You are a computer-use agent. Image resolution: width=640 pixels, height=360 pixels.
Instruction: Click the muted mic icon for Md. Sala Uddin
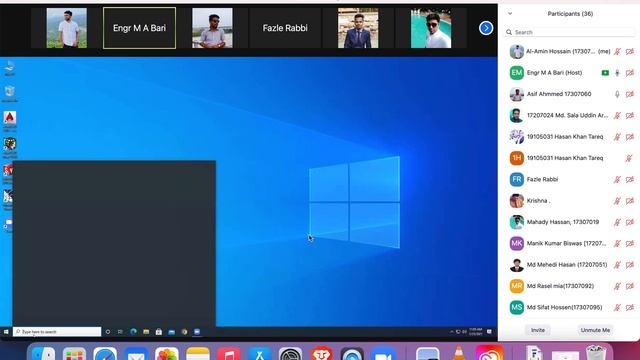tap(617, 116)
